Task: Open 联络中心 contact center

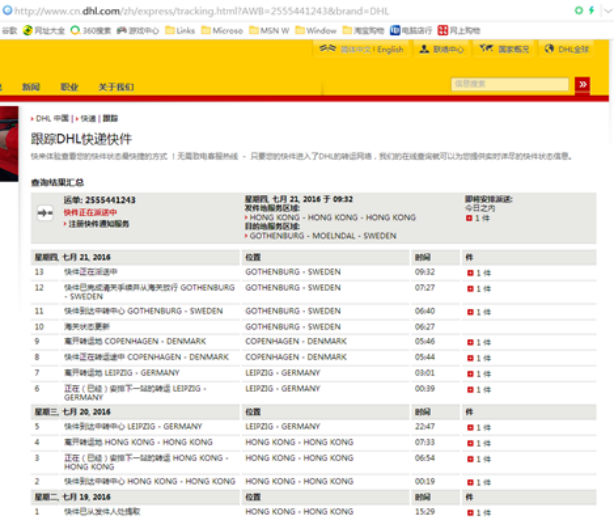Action: (441, 49)
